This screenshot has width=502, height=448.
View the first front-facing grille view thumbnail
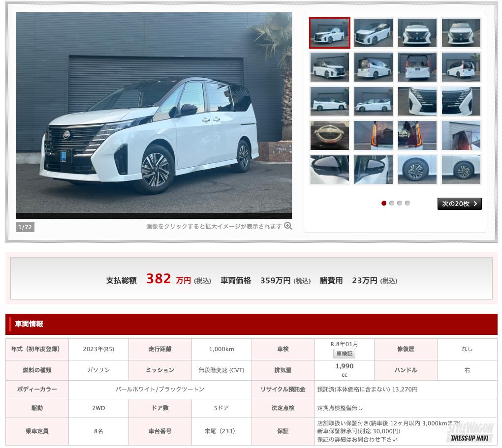(x=417, y=33)
